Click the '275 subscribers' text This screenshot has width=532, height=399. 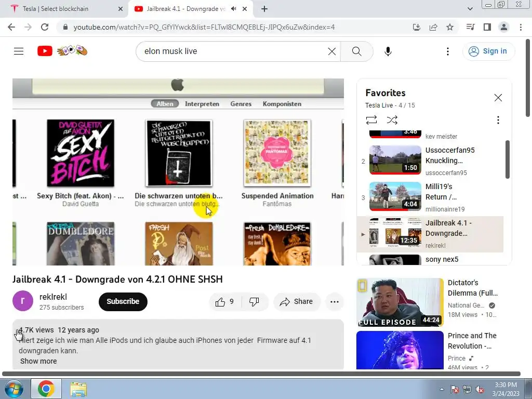tap(61, 308)
